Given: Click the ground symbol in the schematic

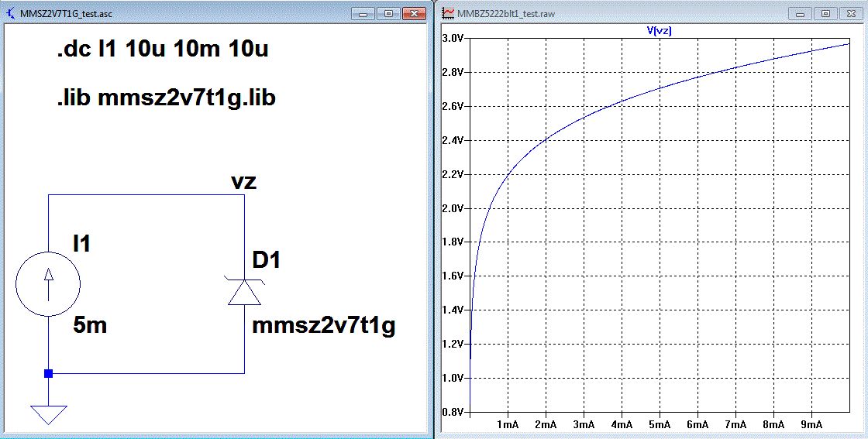Looking at the screenshot, I should (48, 413).
